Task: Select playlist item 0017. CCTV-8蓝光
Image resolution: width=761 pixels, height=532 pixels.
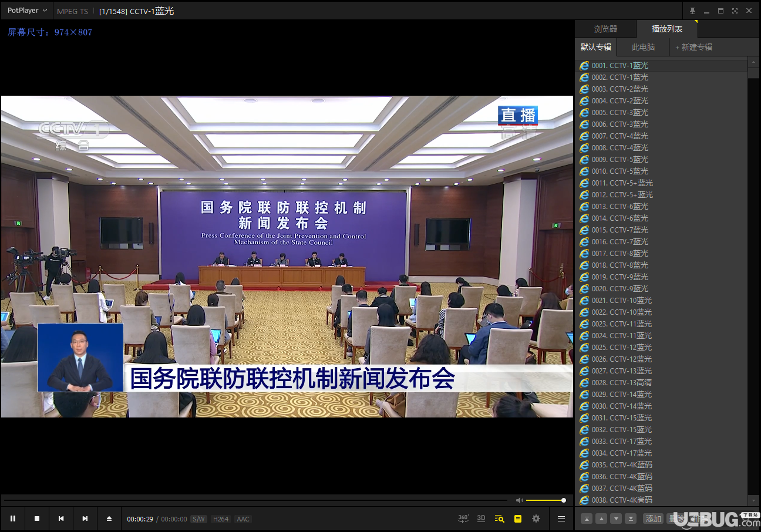Action: pyautogui.click(x=661, y=254)
